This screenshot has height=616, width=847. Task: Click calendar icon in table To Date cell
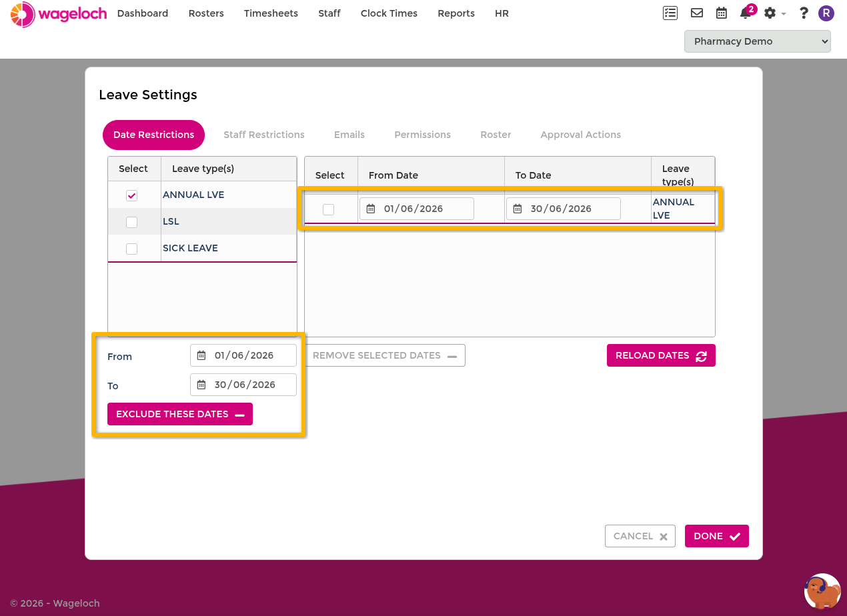pos(518,209)
